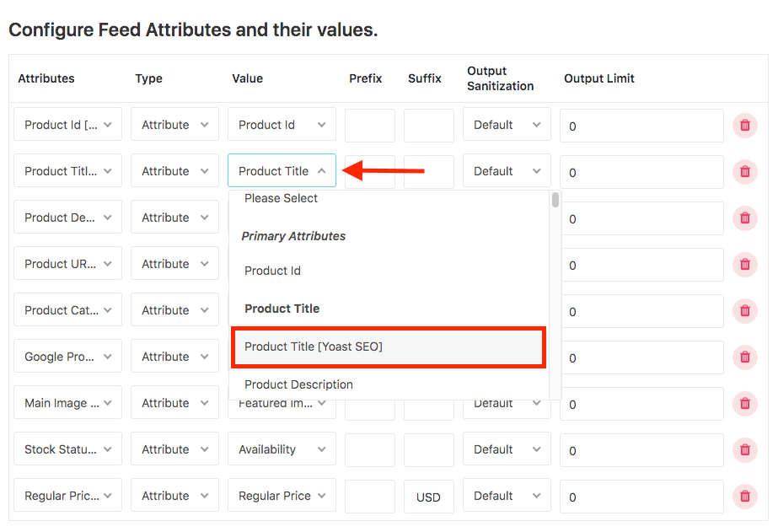778x532 pixels.
Task: Click Prefix field in Stock Status row
Action: point(370,450)
